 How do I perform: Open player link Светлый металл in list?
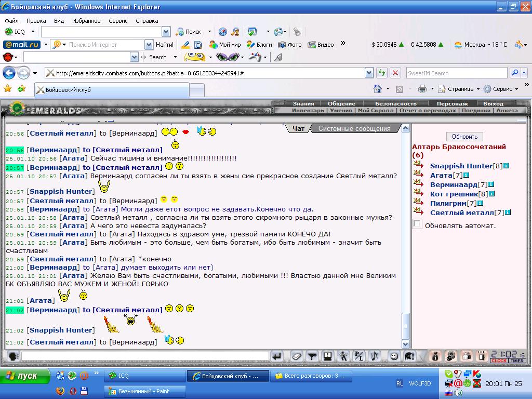(462, 212)
